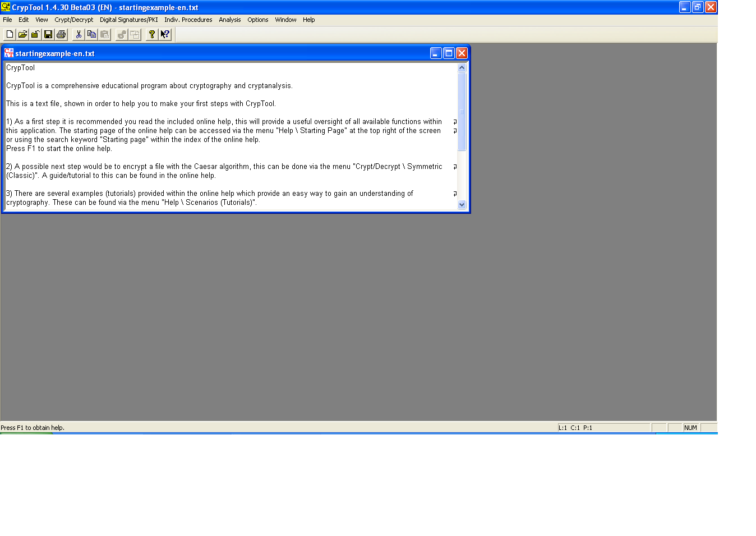Minimize the startingexample-en.txt document window
The image size is (756, 536).
436,53
